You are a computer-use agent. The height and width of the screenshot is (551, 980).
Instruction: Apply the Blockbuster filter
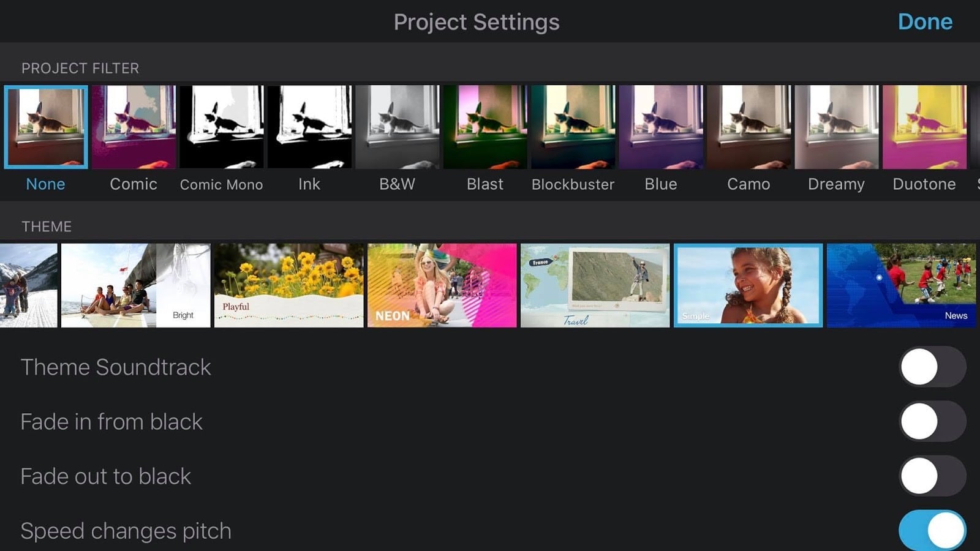573,127
